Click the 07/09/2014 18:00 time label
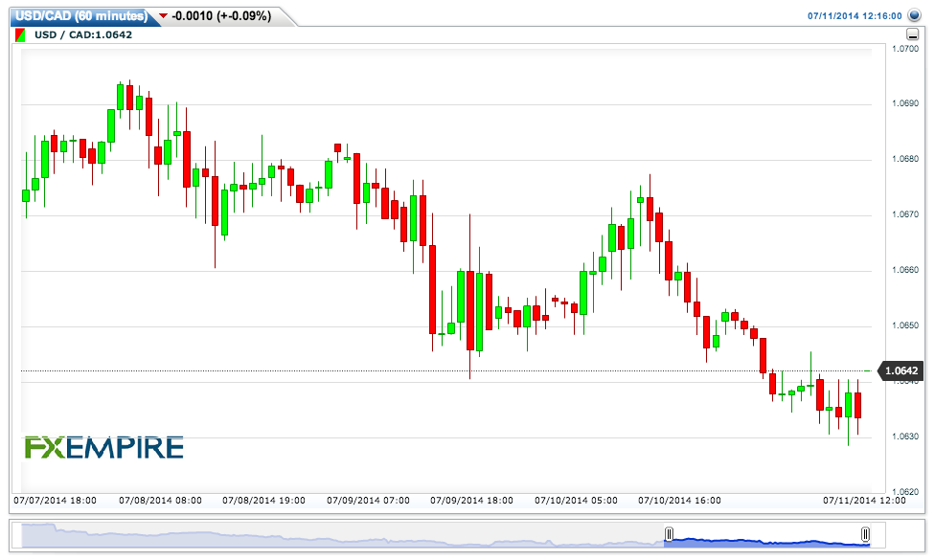The width and height of the screenshot is (935, 560). (471, 501)
